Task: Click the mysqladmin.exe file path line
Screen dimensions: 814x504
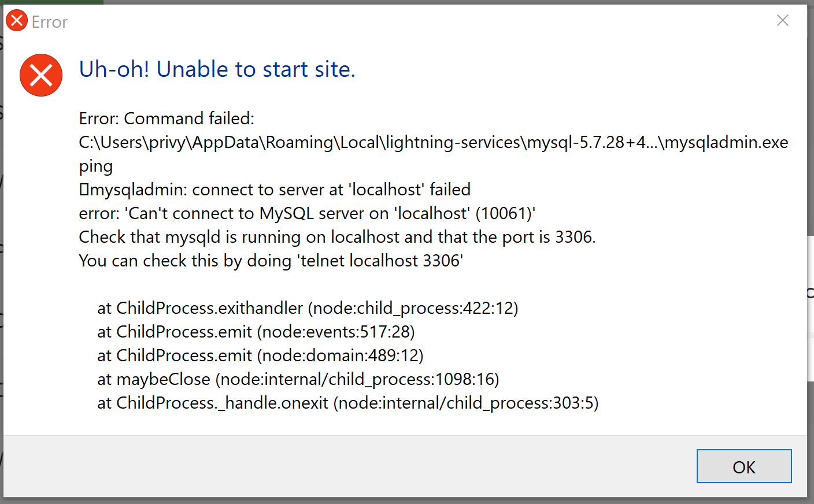Action: (x=433, y=142)
